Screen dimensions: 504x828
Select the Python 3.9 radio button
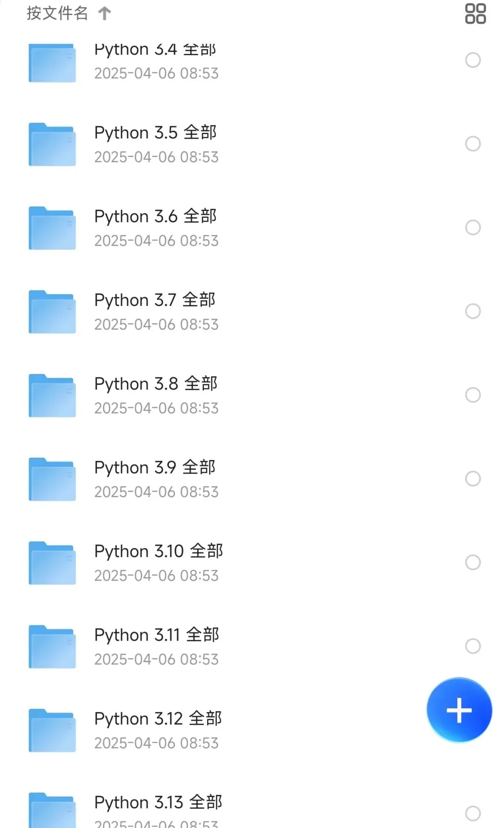click(x=473, y=479)
